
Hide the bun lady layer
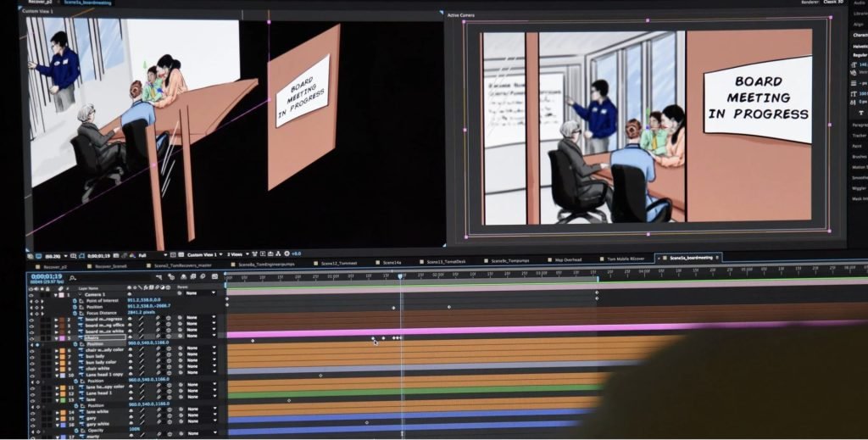[x=31, y=357]
